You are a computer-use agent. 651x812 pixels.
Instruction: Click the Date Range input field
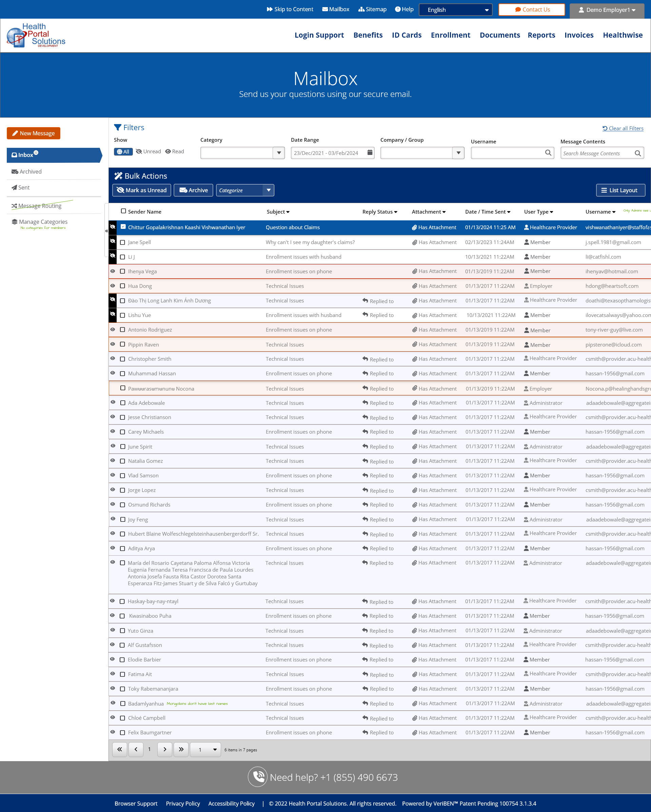332,153
